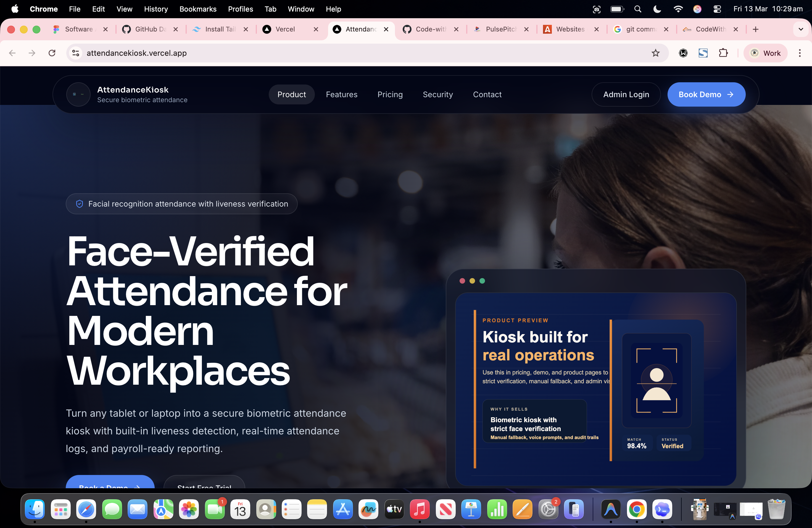Click the site information icon in address bar
The width and height of the screenshot is (812, 528).
click(75, 53)
